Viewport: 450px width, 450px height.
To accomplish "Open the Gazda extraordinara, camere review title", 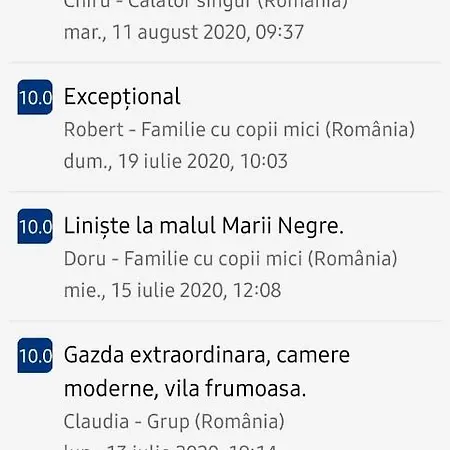I will click(207, 355).
